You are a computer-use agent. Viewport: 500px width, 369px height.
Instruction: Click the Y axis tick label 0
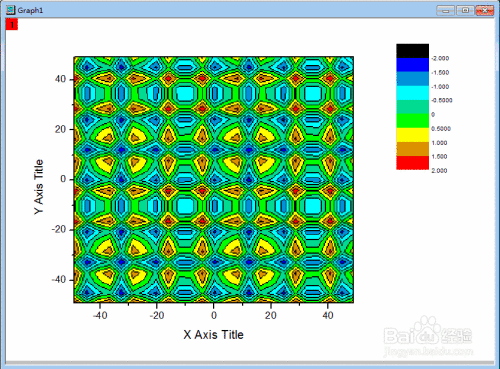coord(63,179)
